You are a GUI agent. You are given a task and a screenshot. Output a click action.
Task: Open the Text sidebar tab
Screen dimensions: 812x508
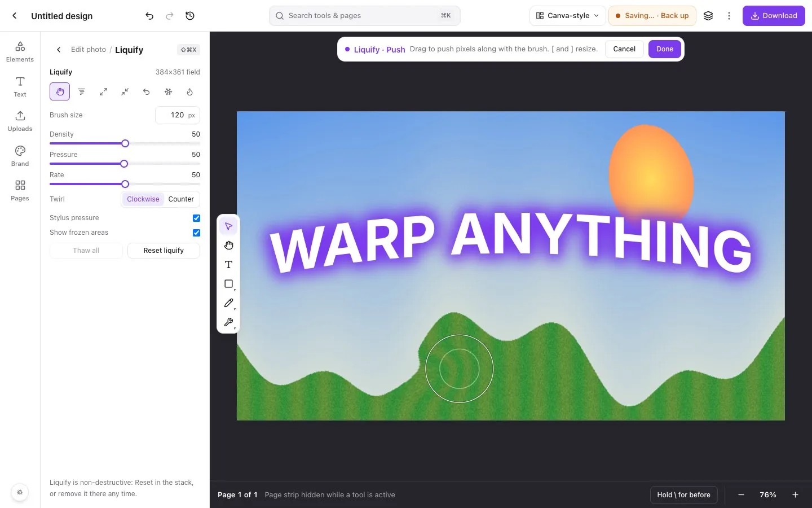20,86
